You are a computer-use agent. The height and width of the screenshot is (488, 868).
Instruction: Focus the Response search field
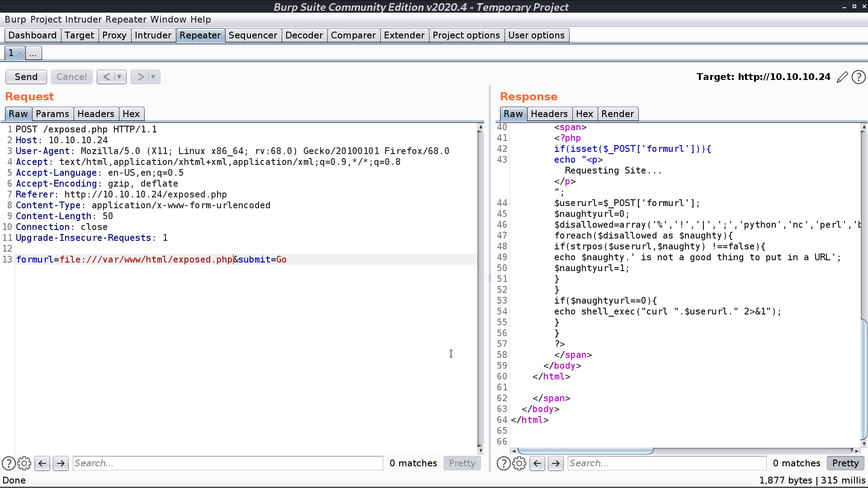point(667,463)
